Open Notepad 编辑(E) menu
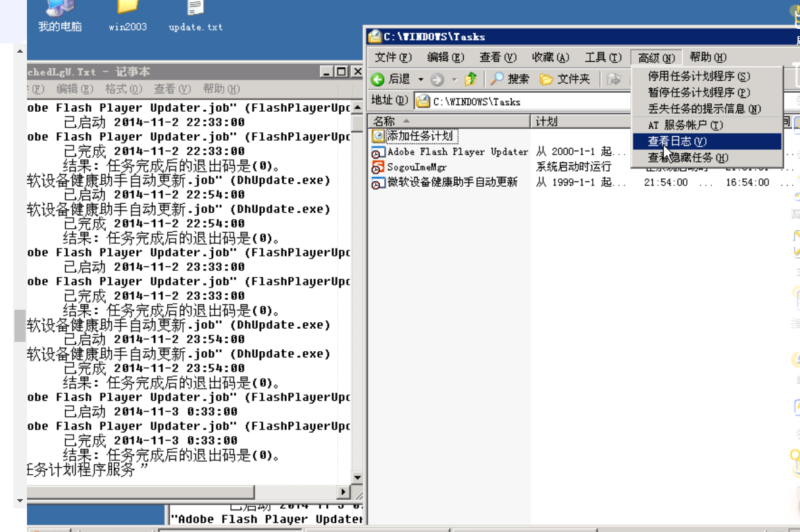 click(74, 89)
